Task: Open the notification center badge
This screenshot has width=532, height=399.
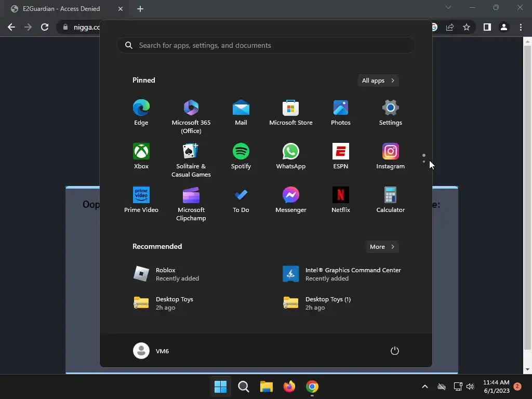Action: pos(517,387)
